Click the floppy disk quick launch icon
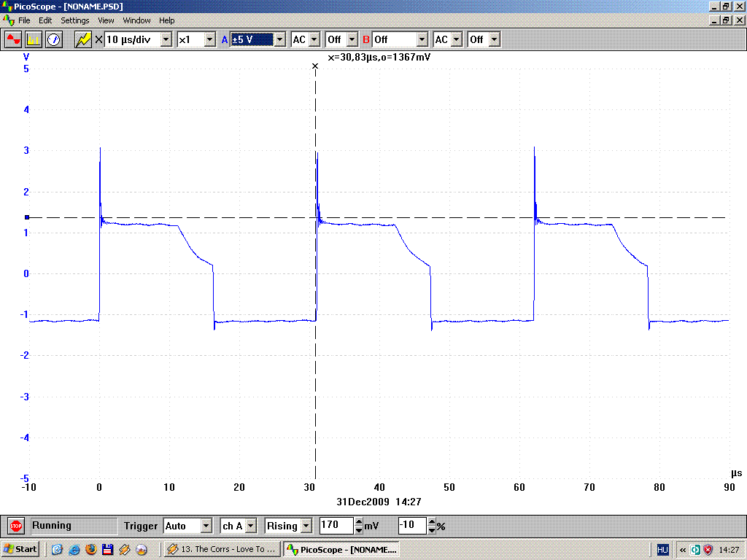Image resolution: width=747 pixels, height=560 pixels. pos(108,550)
